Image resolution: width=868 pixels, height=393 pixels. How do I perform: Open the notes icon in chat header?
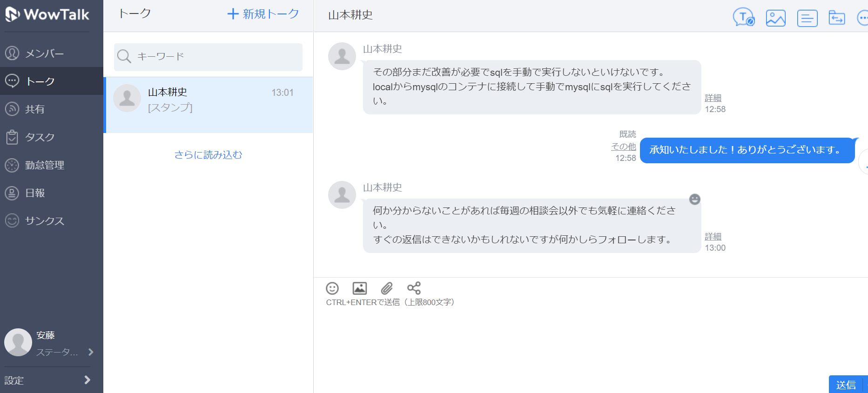pos(807,18)
